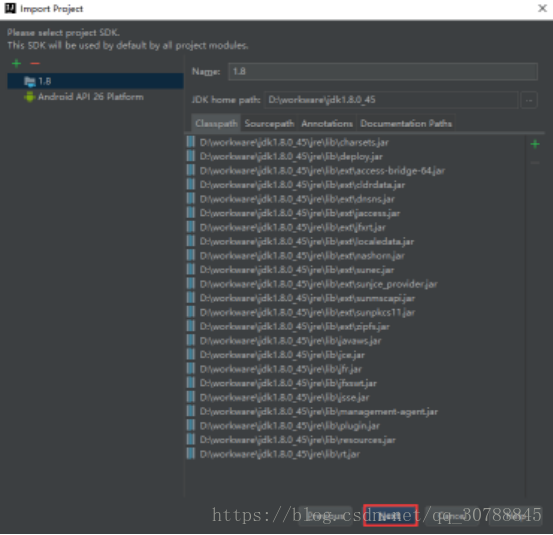553x535 pixels.
Task: Click jar icon beside jfxrt.jar
Action: 191,227
